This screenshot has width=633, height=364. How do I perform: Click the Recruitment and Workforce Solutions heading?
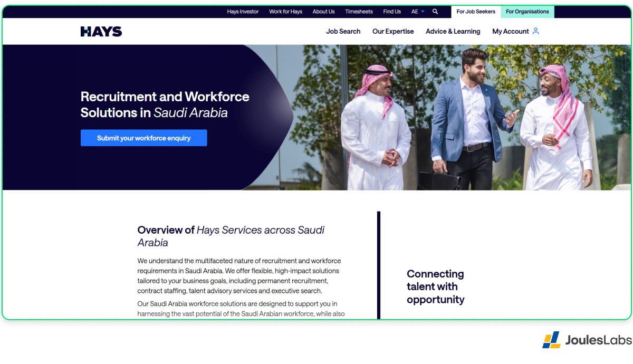click(165, 104)
